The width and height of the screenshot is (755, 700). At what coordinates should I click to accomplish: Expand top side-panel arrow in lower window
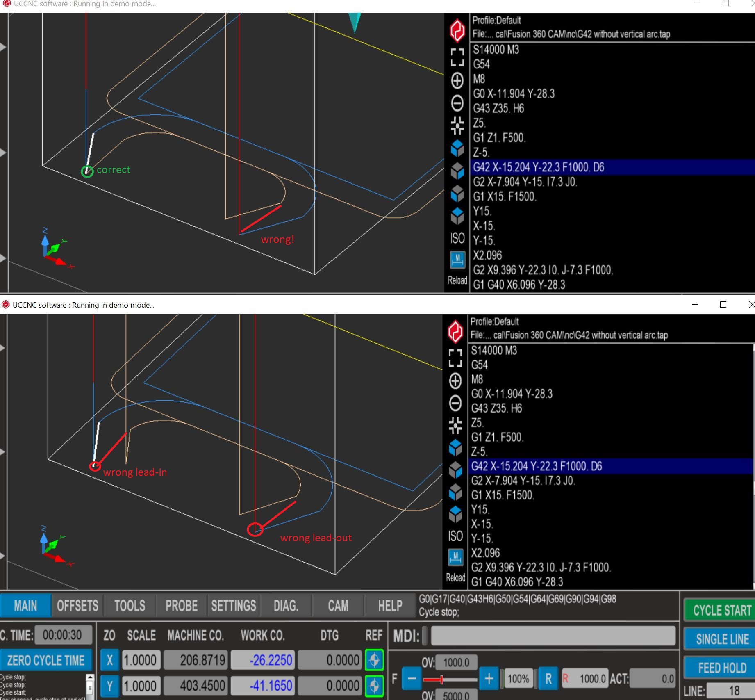click(2, 348)
